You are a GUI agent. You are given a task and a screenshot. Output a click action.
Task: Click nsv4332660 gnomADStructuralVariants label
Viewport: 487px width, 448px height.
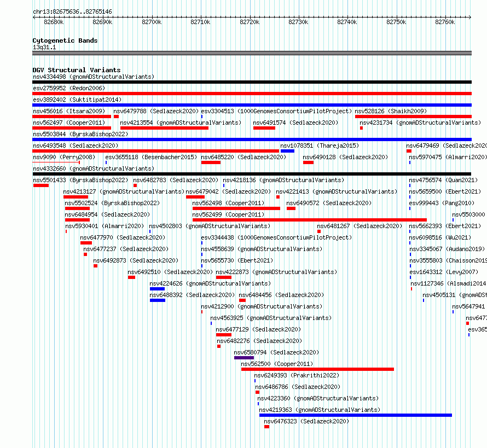(x=94, y=168)
